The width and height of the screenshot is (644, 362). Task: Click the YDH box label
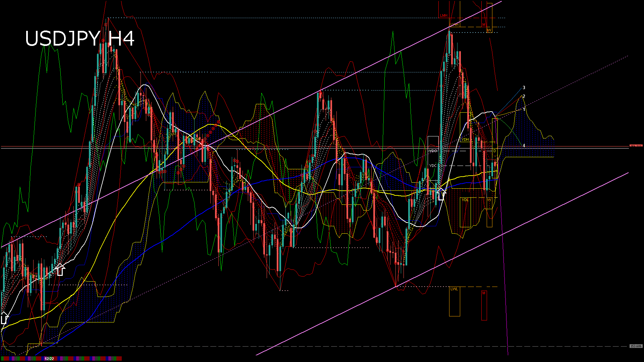465,139
